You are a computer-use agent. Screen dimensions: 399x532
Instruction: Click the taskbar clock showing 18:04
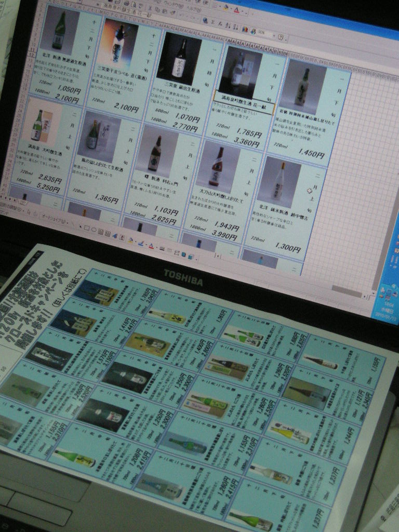[x=389, y=305]
